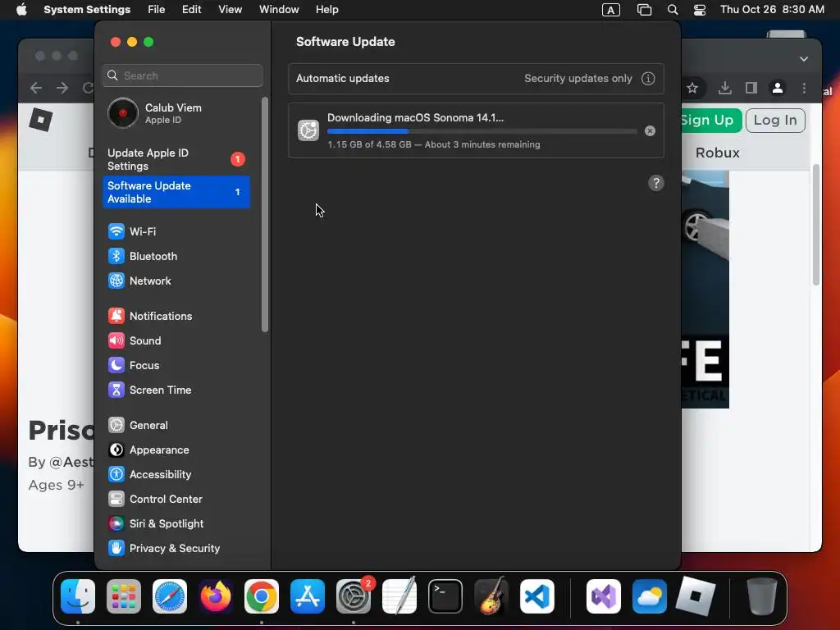Open the Weather app from the Dock
This screenshot has width=840, height=630.
[x=650, y=596]
